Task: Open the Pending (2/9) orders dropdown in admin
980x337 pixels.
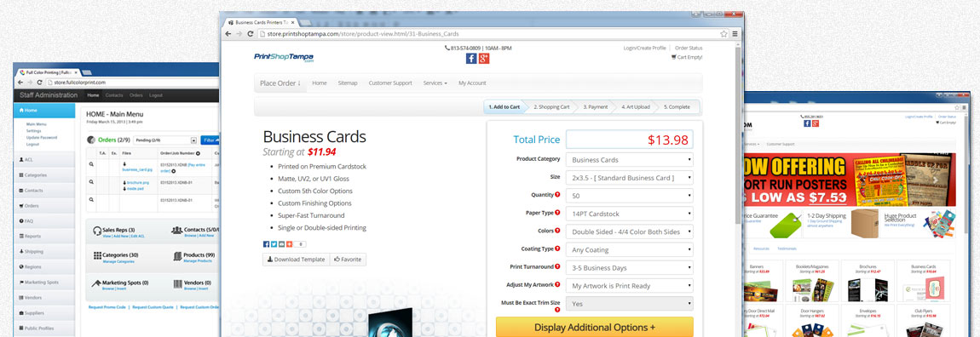Action: [x=165, y=140]
